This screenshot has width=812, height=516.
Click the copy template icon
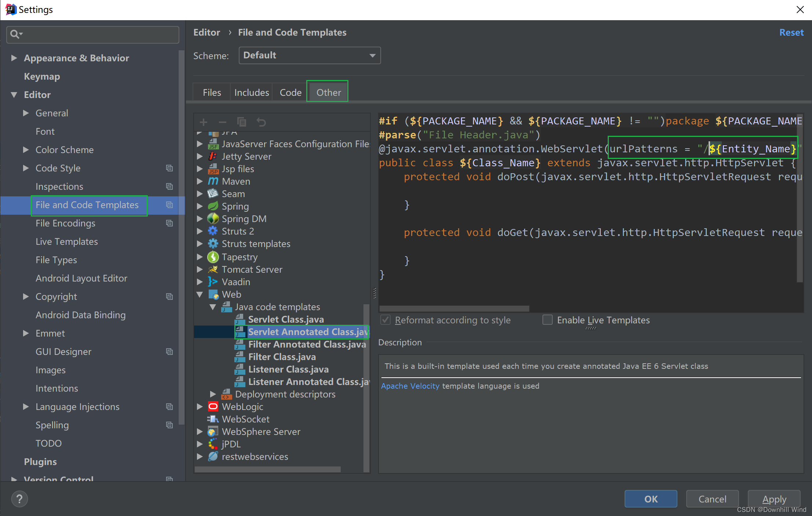coord(242,122)
